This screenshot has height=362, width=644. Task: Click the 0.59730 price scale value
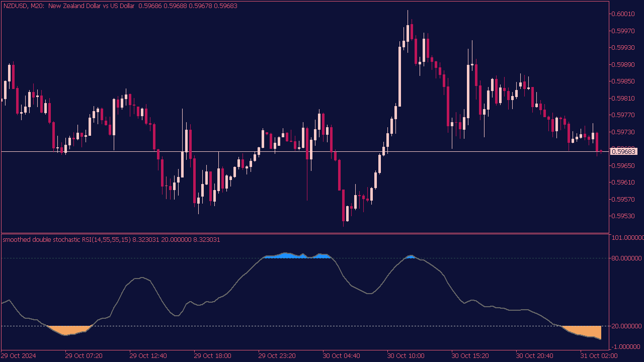623,132
